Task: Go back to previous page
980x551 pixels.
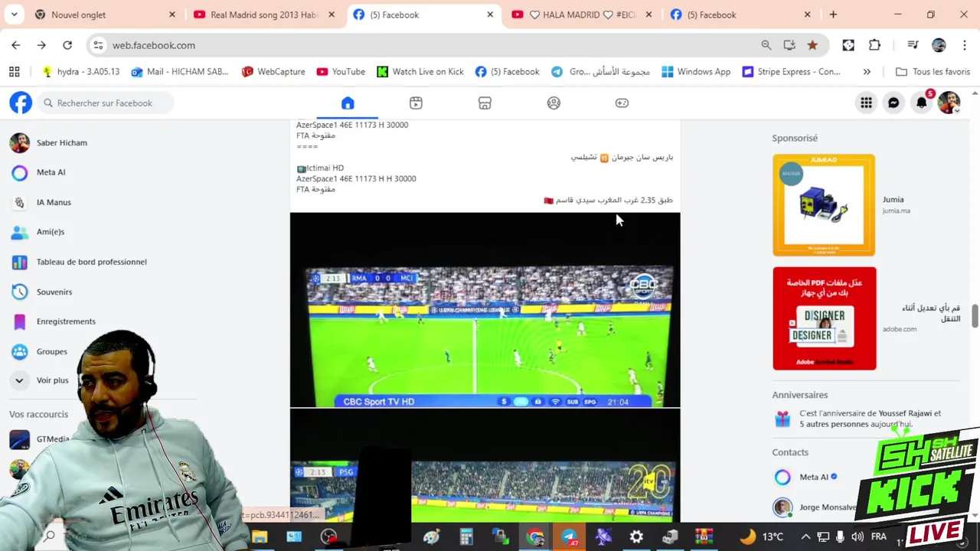Action: click(16, 45)
